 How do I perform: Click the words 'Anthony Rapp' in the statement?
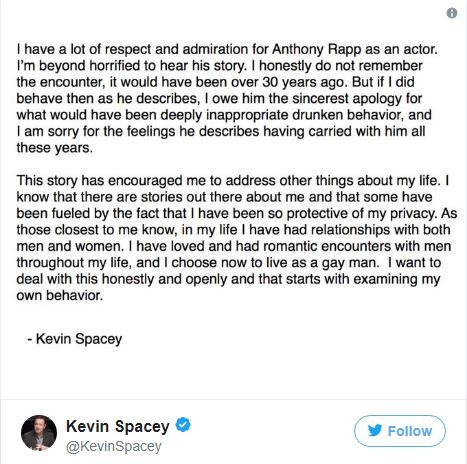[317, 49]
